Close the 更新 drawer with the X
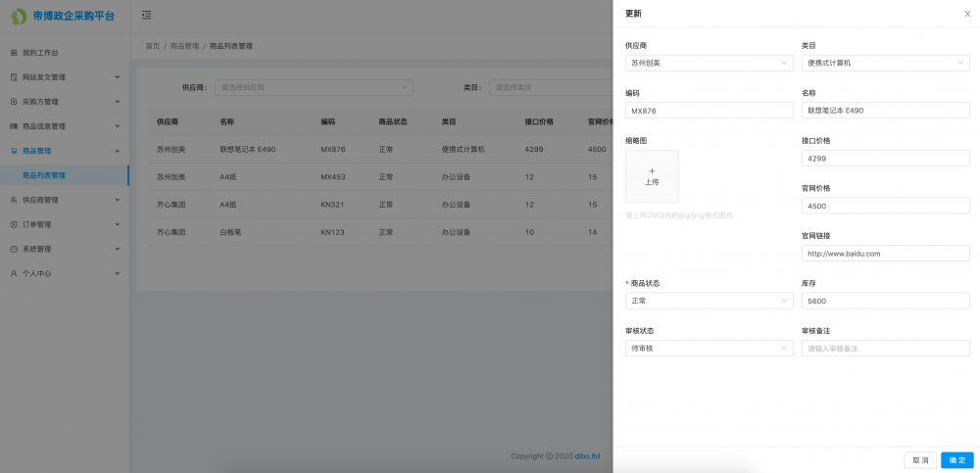Image resolution: width=980 pixels, height=473 pixels. [x=967, y=14]
